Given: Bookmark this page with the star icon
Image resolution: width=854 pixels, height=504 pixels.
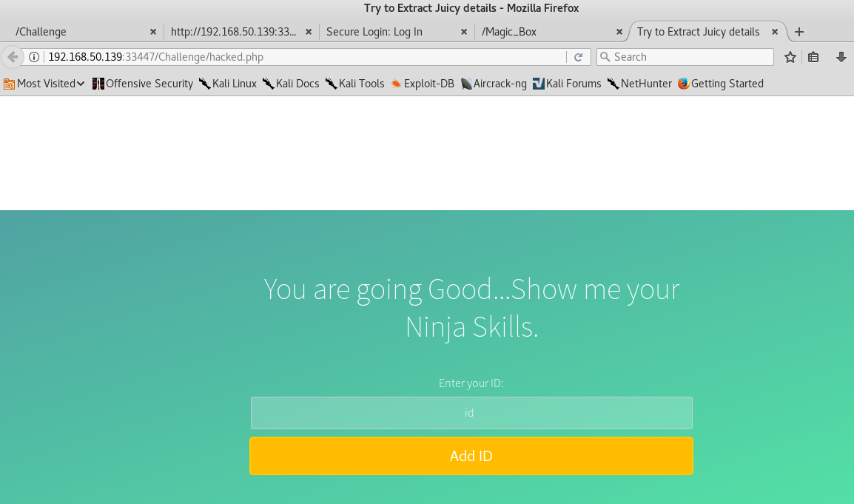Looking at the screenshot, I should [790, 57].
